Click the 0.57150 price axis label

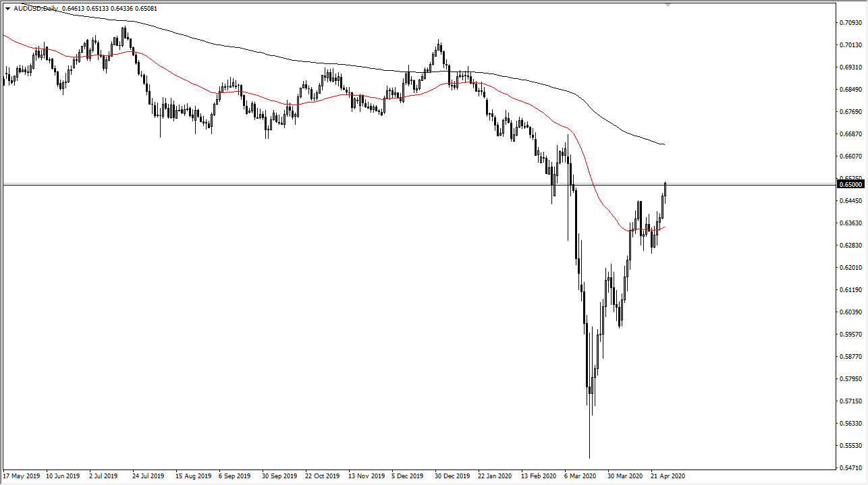tap(850, 401)
